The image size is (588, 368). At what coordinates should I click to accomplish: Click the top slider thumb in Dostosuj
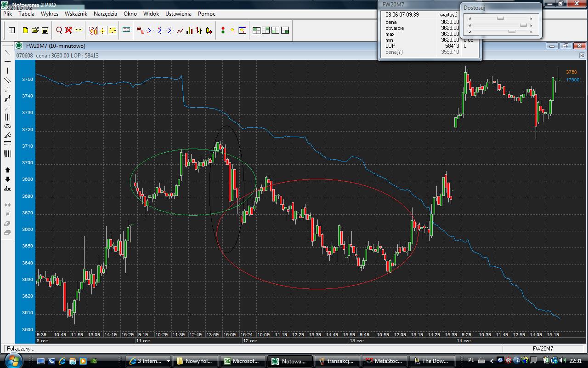pos(500,18)
